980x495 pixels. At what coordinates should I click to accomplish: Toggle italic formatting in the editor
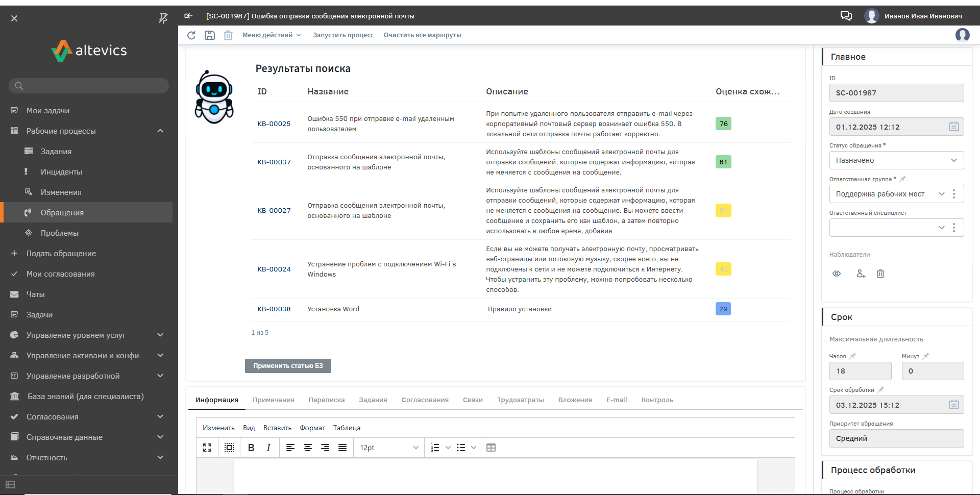268,448
